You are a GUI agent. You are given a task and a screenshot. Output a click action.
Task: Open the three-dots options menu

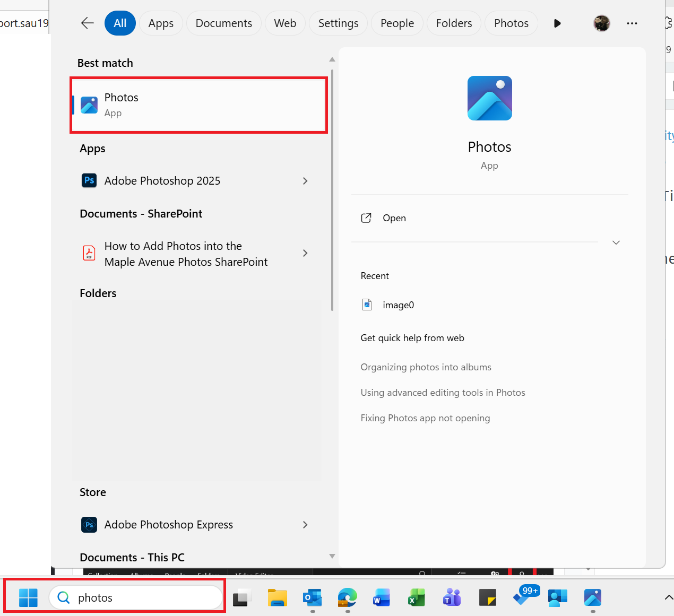tap(632, 23)
